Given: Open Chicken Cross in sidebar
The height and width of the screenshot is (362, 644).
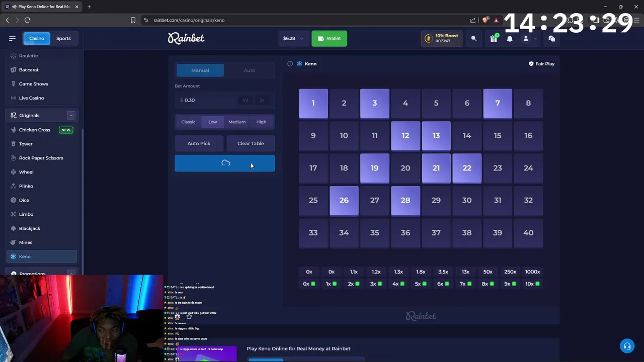Looking at the screenshot, I should coord(42,130).
